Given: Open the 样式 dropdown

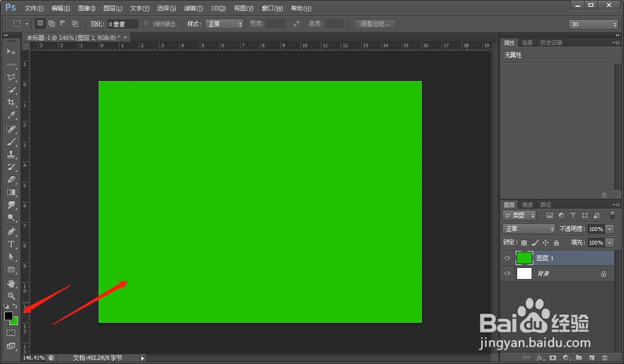Looking at the screenshot, I should click(x=224, y=24).
